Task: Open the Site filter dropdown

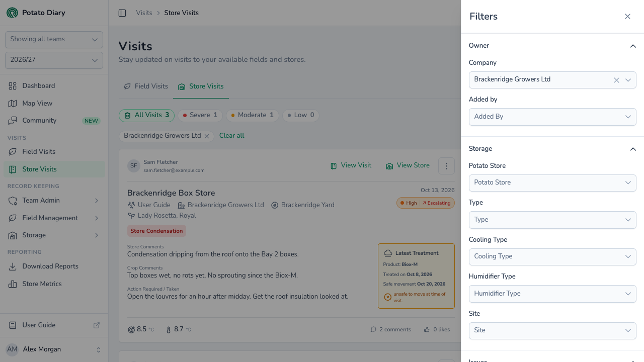Action: click(x=552, y=330)
